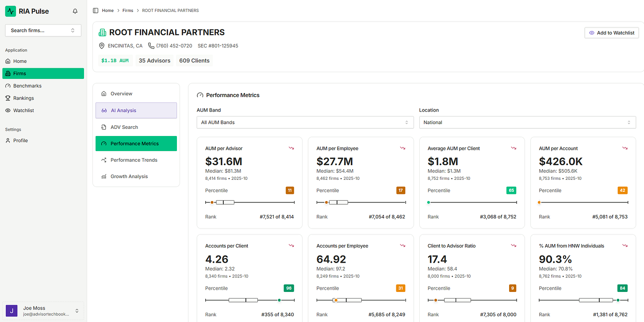Image resolution: width=644 pixels, height=322 pixels.
Task: Switch to the ADV Search tab
Action: 136,127
